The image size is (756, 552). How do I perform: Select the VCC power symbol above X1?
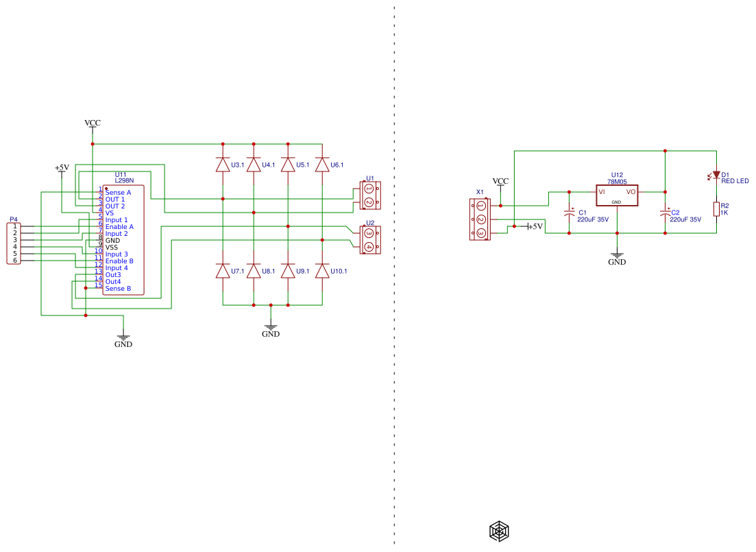tap(500, 182)
